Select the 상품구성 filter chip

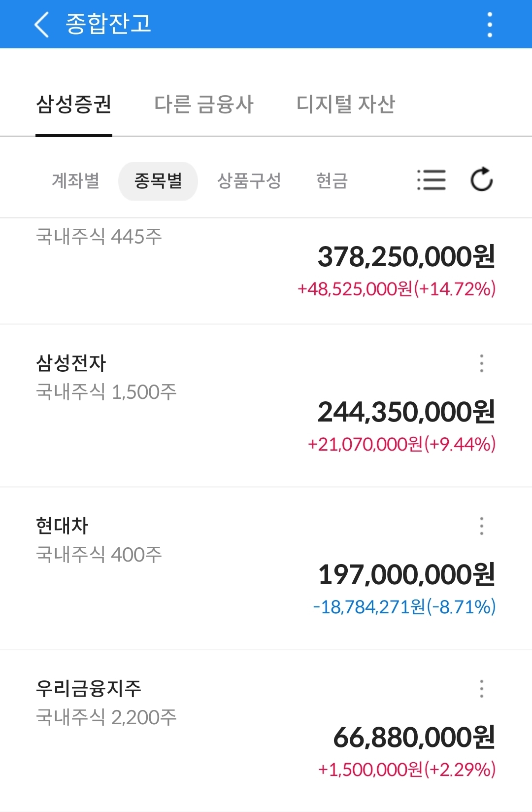249,181
